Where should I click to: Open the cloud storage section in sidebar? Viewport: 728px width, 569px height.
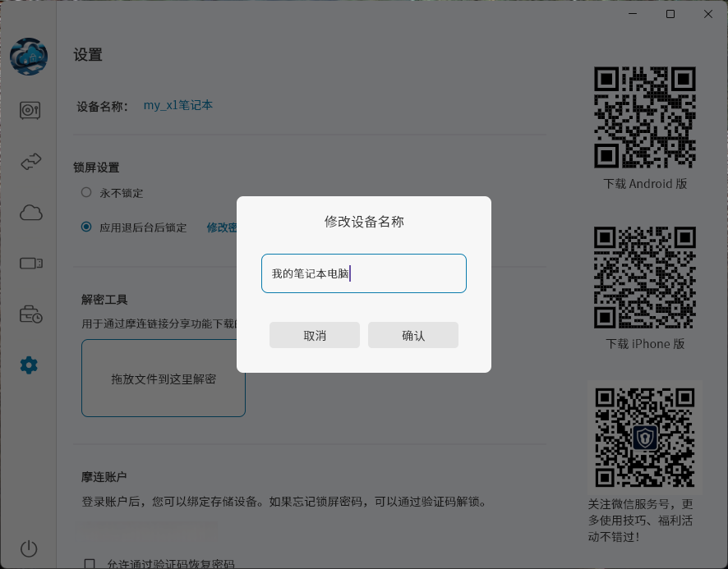(30, 213)
